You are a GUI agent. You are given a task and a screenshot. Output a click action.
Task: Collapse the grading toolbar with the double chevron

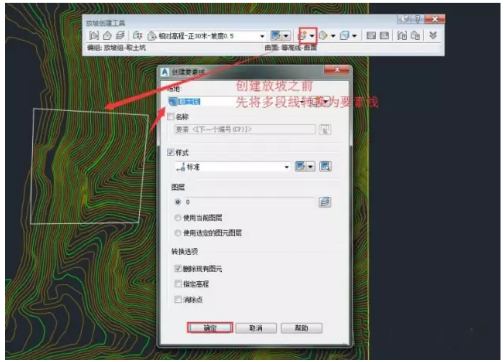433,35
